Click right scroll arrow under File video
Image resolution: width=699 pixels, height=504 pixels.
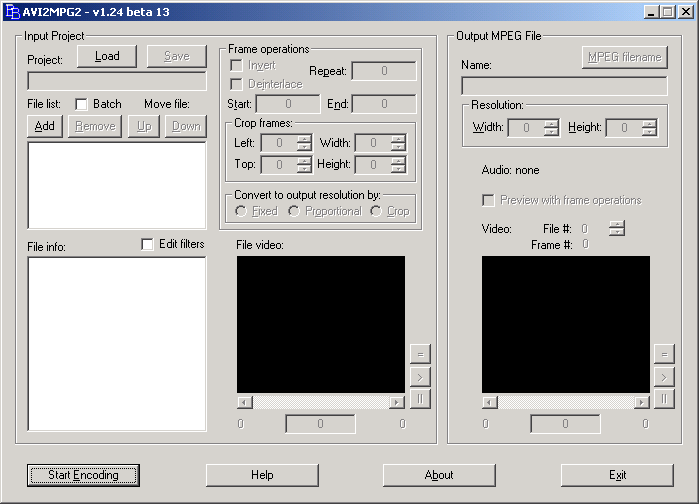coord(397,401)
